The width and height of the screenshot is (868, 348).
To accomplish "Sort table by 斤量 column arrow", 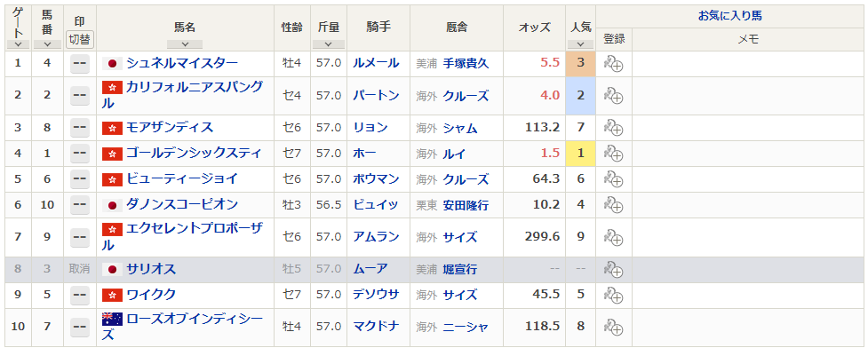I will (x=328, y=44).
